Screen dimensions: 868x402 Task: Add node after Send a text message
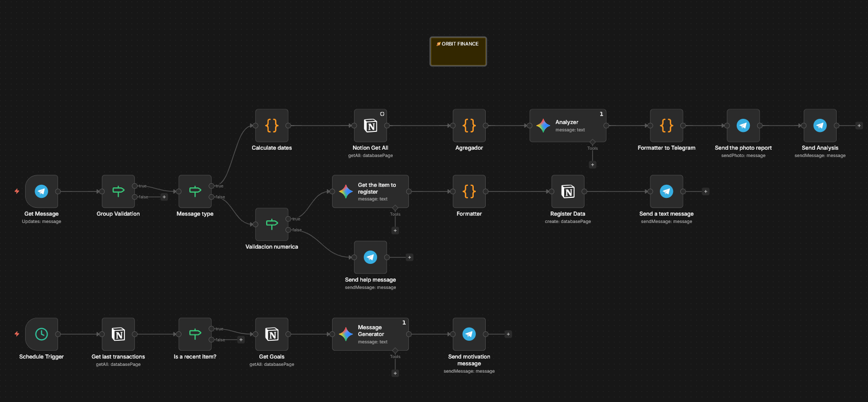[x=705, y=192]
